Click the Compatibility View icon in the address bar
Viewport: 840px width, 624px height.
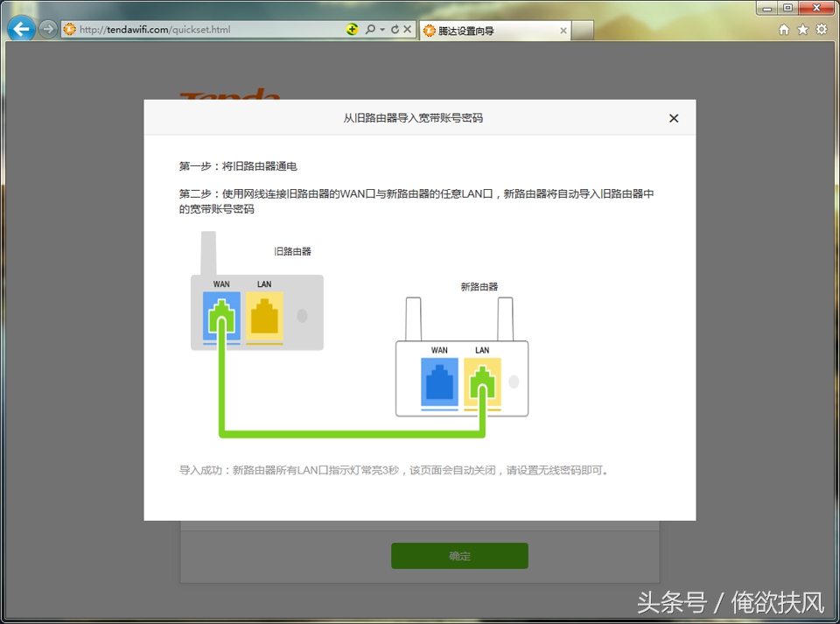coord(351,29)
